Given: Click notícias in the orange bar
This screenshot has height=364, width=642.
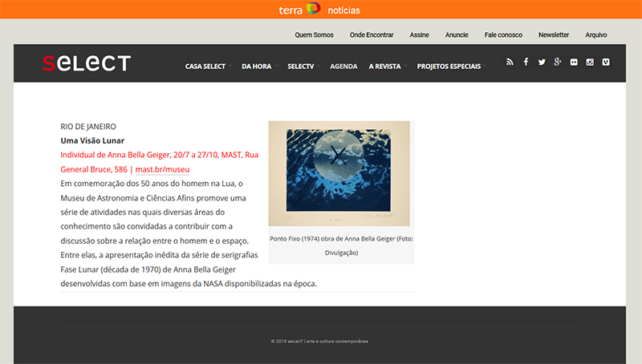Looking at the screenshot, I should [343, 10].
